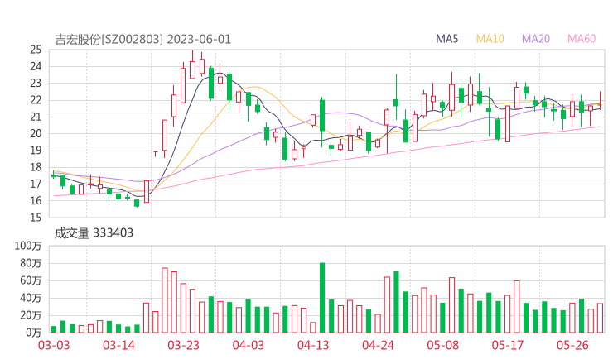Image resolution: width=613 pixels, height=364 pixels.
Task: Click the 04-03 date axis label
Action: [x=249, y=345]
